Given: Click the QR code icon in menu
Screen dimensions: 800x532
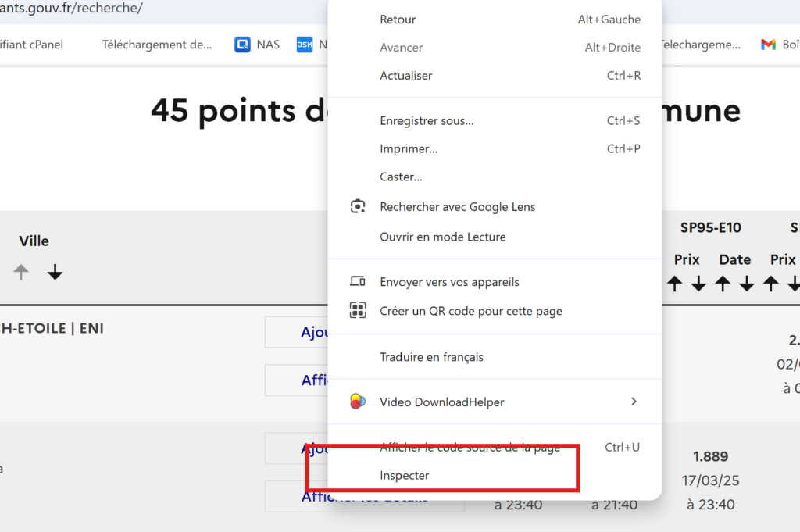Looking at the screenshot, I should click(x=358, y=311).
